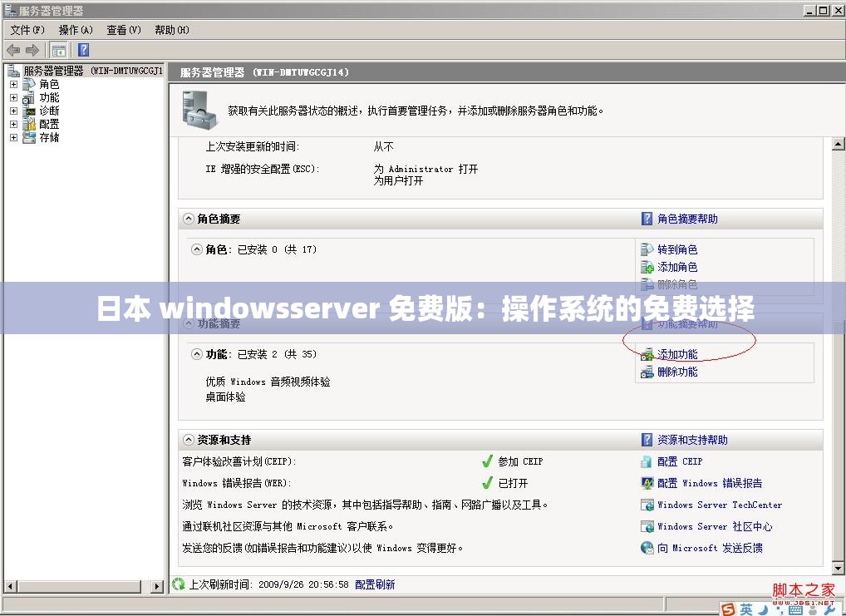Click the server toolbox overview icon
The height and width of the screenshot is (616, 846).
tap(199, 109)
